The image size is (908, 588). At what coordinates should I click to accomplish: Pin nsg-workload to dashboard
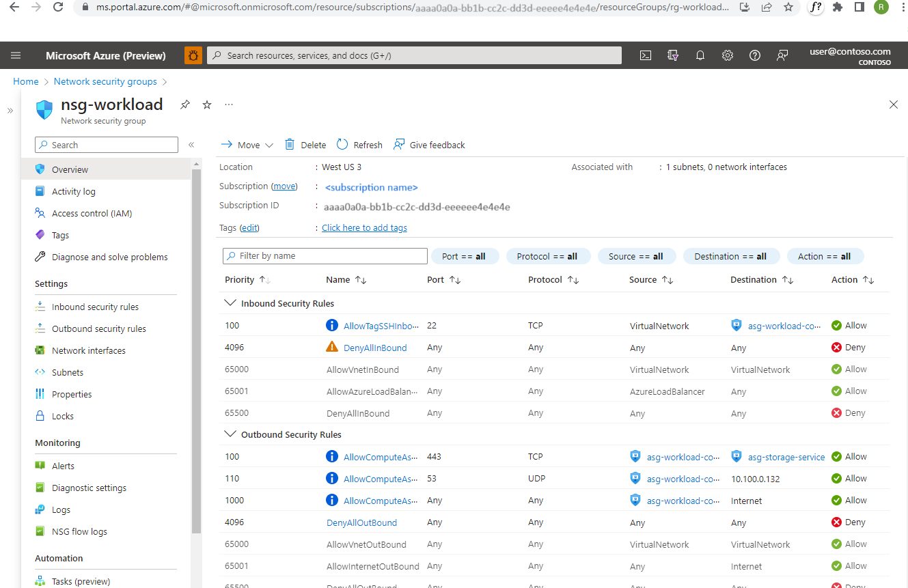coord(184,104)
